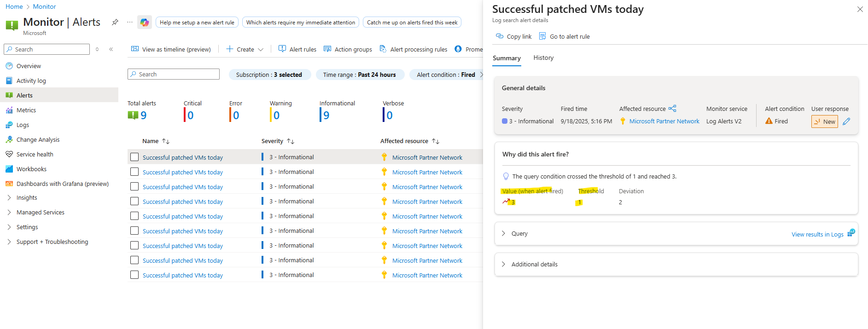This screenshot has height=329, width=868.
Task: Sort alerts by Severity column arrows
Action: click(x=291, y=141)
